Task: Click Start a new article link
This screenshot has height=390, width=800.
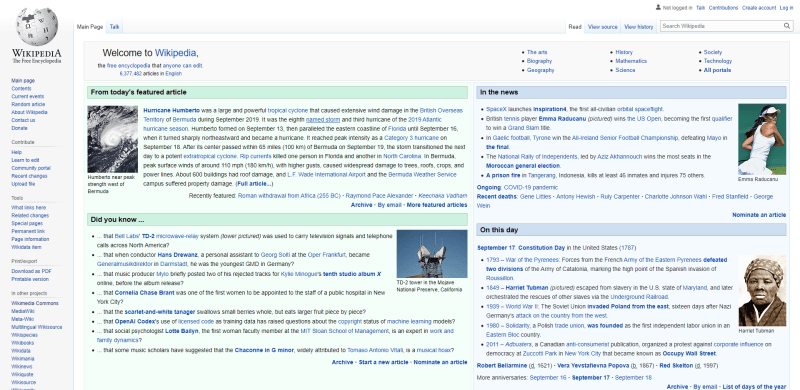Action: [383, 362]
